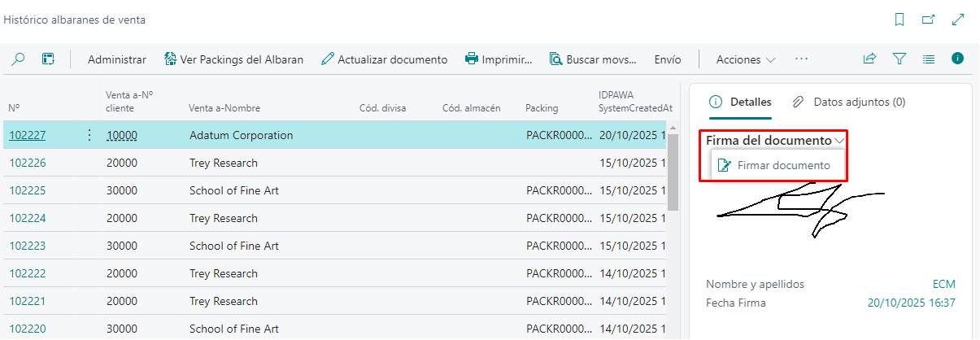Click the bookmark icon at top right
Screen dimensions: 980x340
[899, 20]
